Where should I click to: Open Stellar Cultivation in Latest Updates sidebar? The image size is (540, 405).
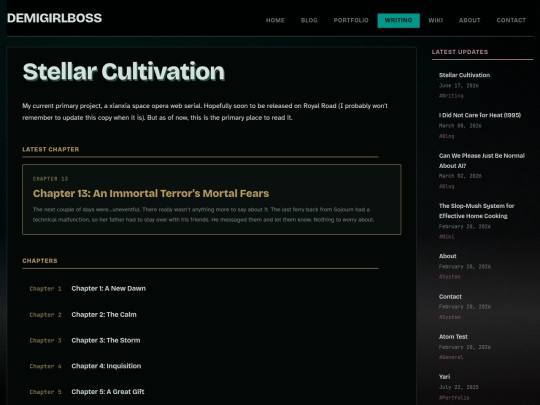click(464, 75)
